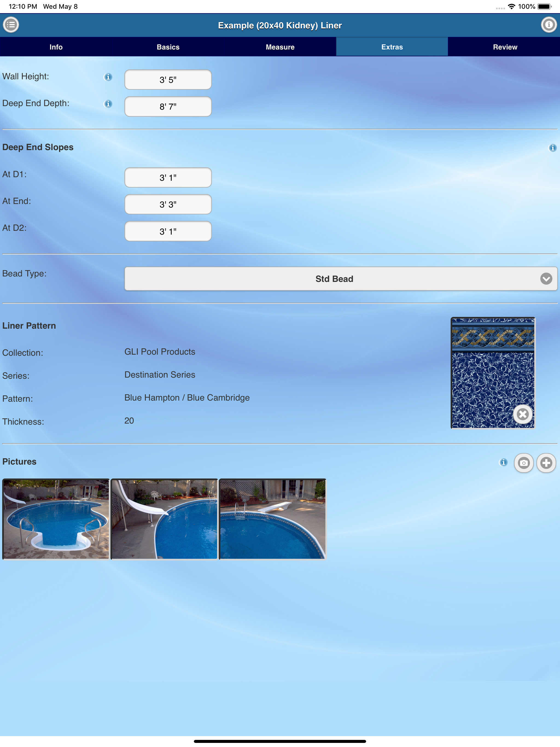Tap the Pictures heading
The image size is (560, 747).
click(19, 462)
